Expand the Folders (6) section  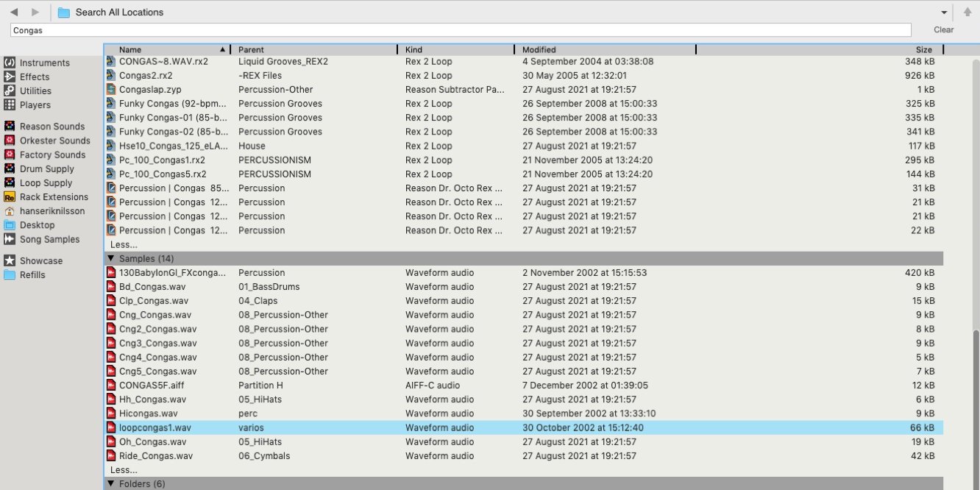[111, 484]
